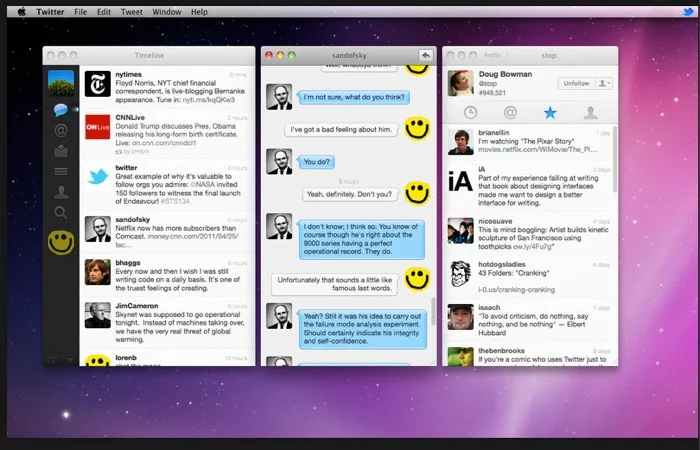Screen dimensions: 700x450
Task: Open the File menu
Action: tap(80, 12)
